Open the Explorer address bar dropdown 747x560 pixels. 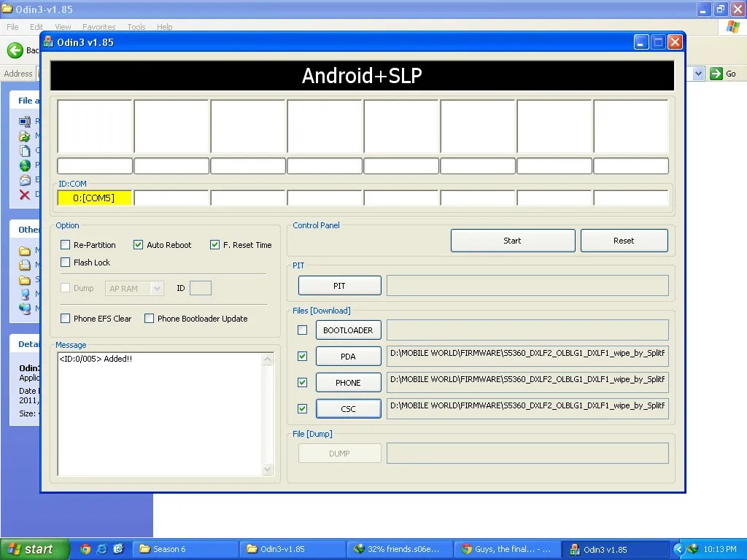698,74
